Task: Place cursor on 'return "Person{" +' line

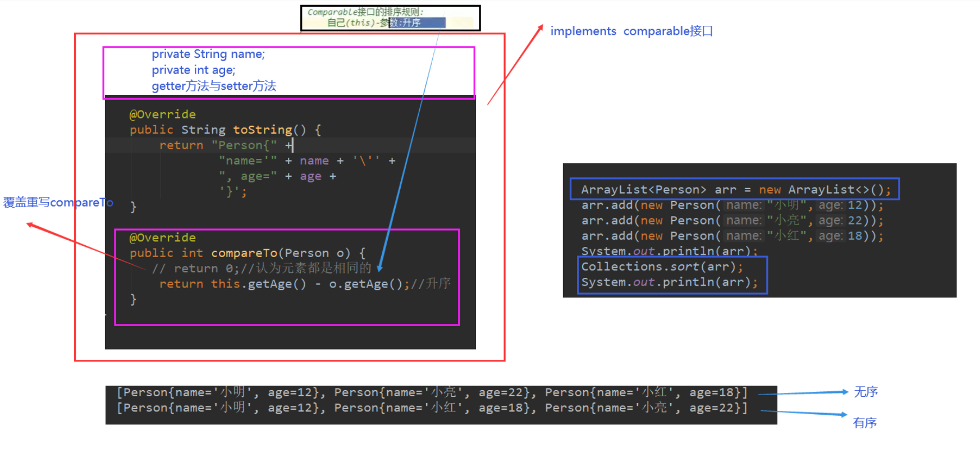Action: click(x=226, y=145)
